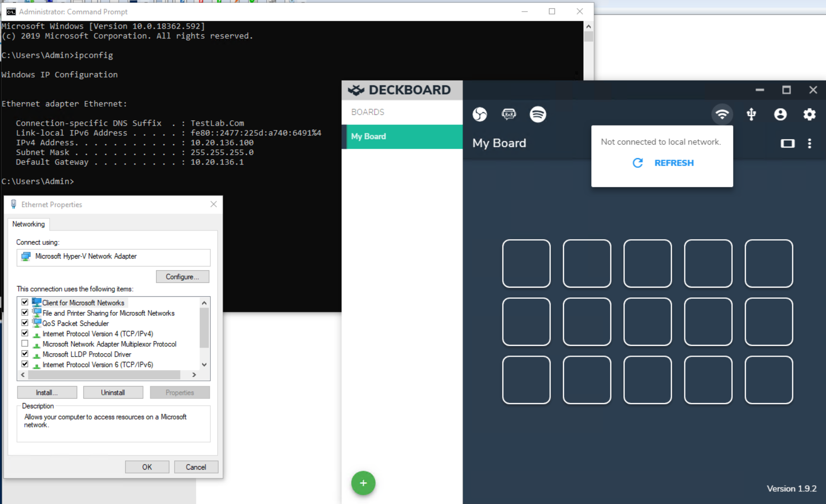Screen dimensions: 826x504
Task: Click the items list scroll left arrow
Action: [23, 374]
